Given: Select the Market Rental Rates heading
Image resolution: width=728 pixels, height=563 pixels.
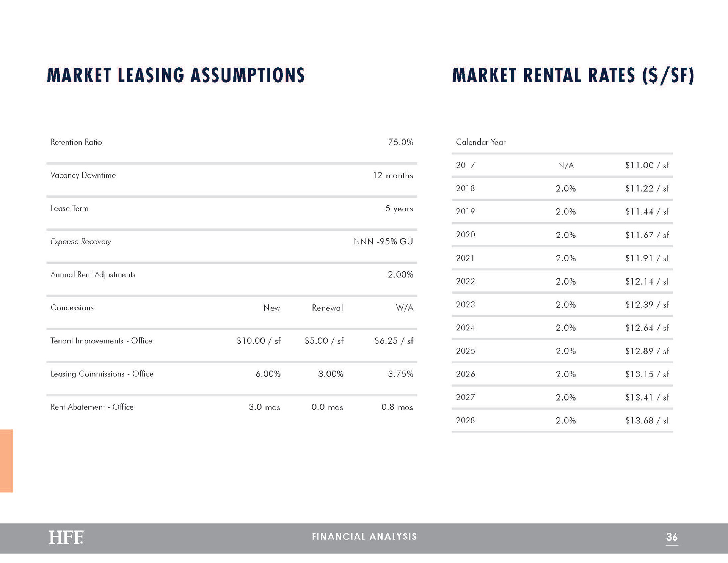Looking at the screenshot, I should coord(573,75).
